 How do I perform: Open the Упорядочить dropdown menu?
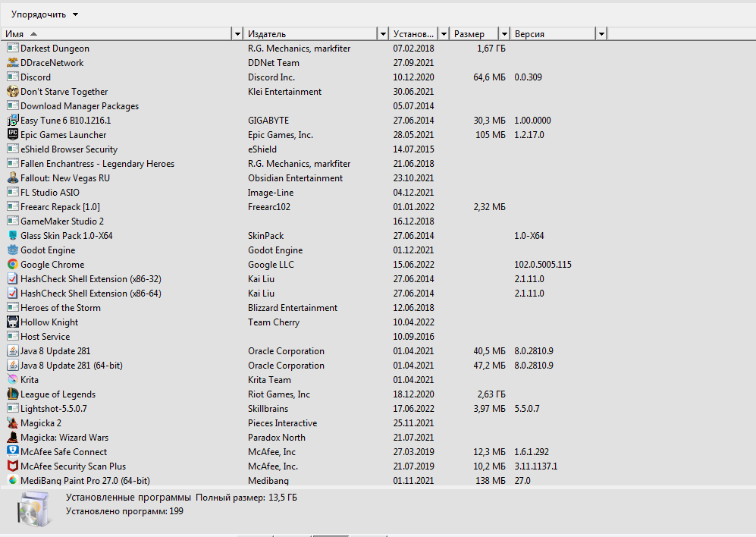(44, 14)
